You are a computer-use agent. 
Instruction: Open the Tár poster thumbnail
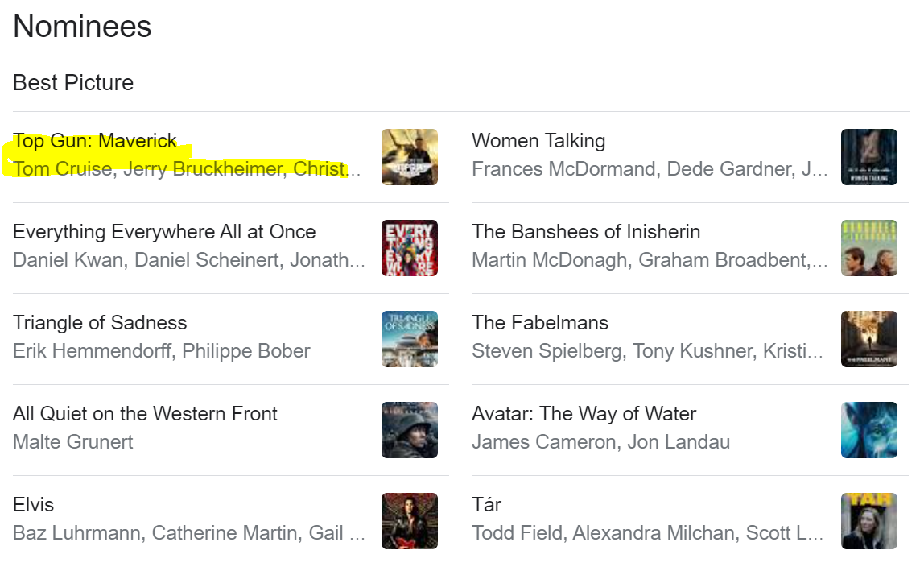click(868, 521)
